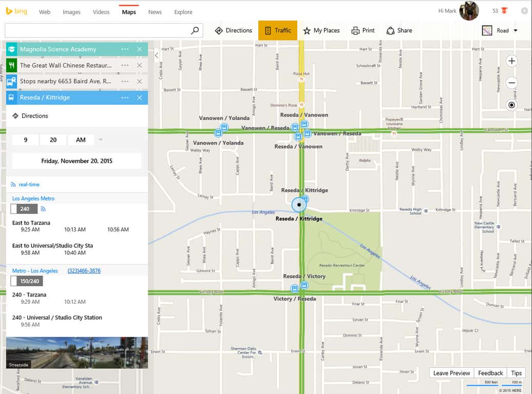Open options for The Great Wall card
This screenshot has height=394, width=532.
pos(125,65)
